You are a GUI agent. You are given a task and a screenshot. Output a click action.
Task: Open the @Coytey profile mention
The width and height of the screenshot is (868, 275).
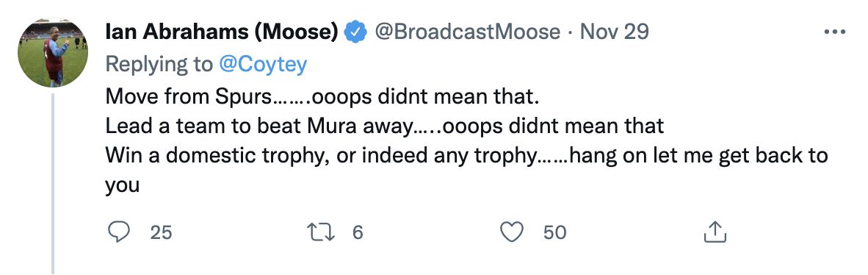(x=262, y=65)
